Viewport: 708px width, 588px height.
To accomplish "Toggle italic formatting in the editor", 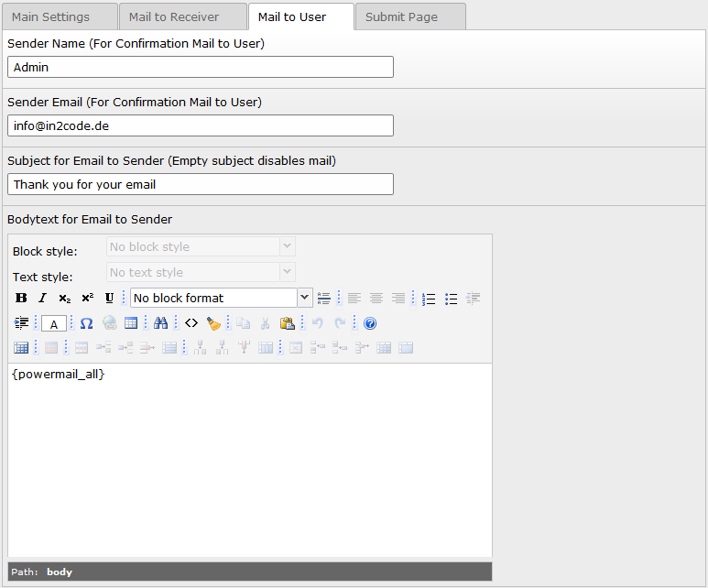I will (x=42, y=299).
